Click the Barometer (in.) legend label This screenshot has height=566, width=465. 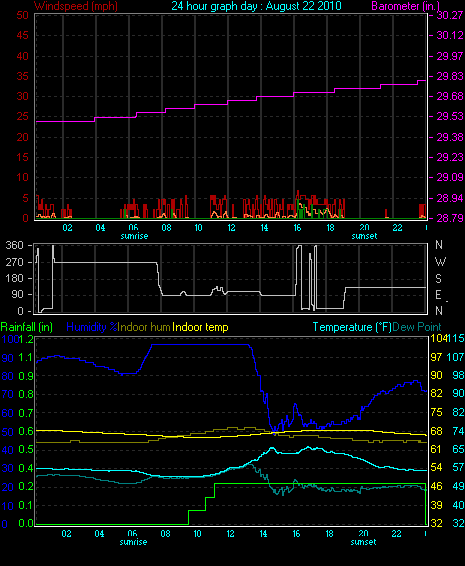(x=405, y=6)
